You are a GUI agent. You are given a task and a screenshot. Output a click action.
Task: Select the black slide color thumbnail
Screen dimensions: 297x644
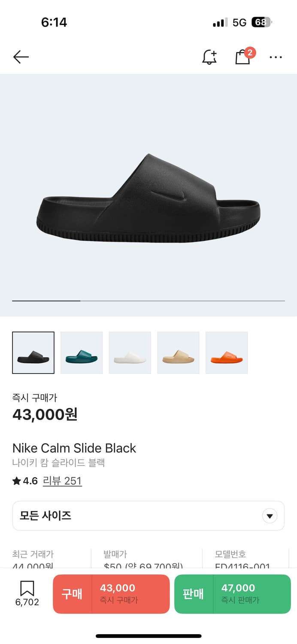(x=33, y=352)
